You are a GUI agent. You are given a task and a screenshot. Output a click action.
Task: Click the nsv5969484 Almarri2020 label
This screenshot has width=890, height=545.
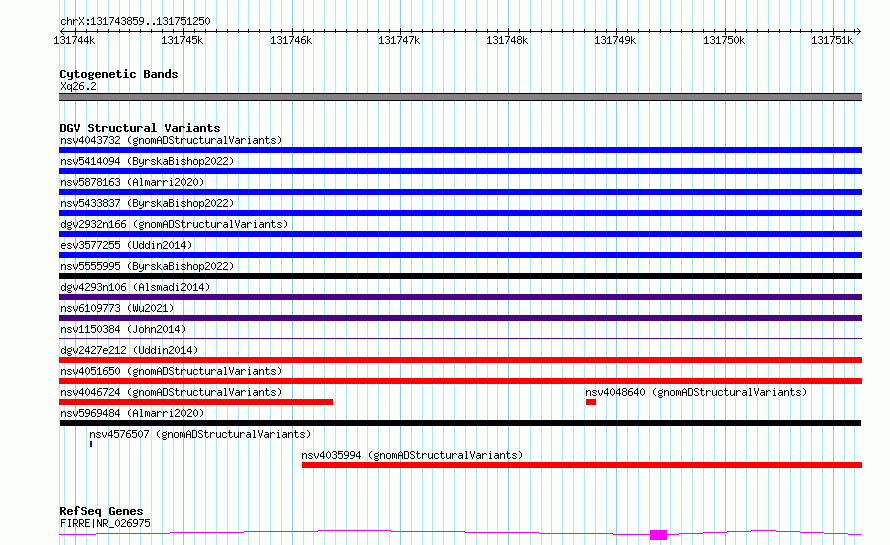(132, 413)
